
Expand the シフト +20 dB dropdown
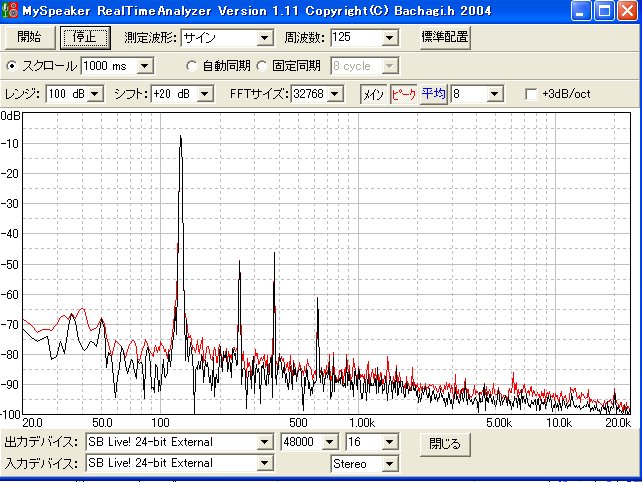[205, 94]
